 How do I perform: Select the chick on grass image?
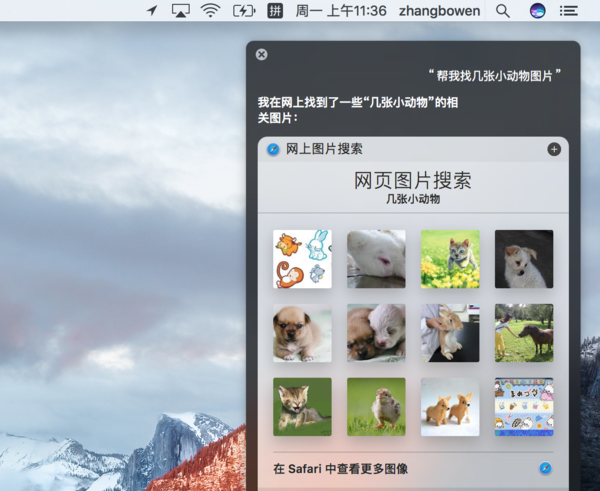click(376, 406)
